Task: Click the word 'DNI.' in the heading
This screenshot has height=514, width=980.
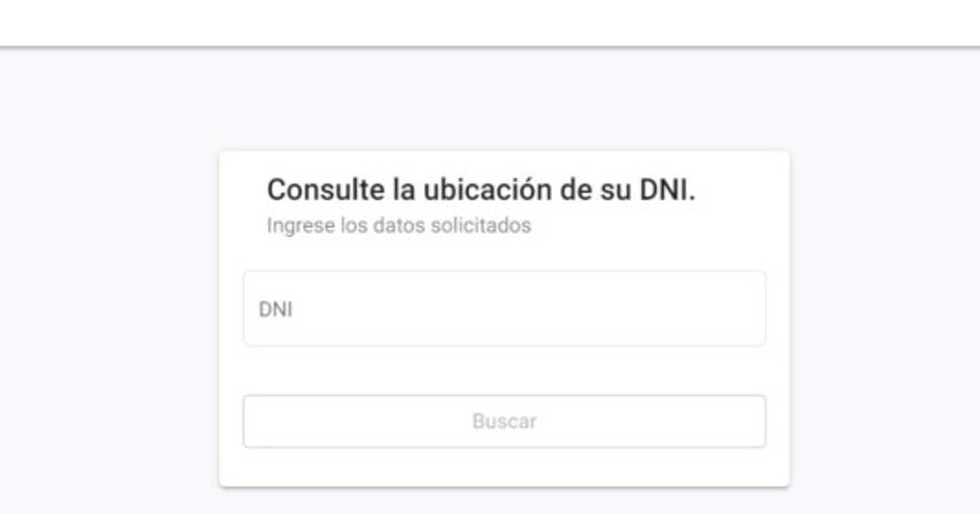Action: (x=666, y=190)
